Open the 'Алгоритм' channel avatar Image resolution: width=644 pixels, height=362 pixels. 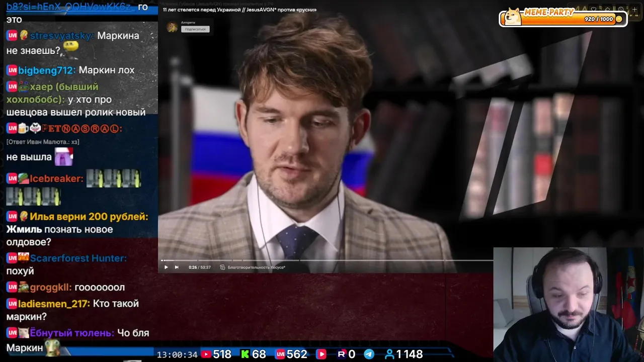[173, 27]
